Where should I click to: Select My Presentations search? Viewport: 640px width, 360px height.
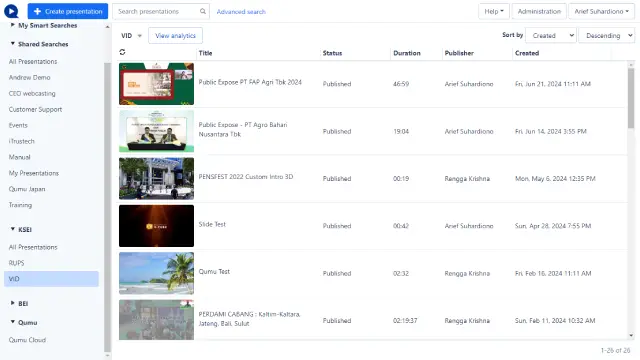(x=34, y=173)
